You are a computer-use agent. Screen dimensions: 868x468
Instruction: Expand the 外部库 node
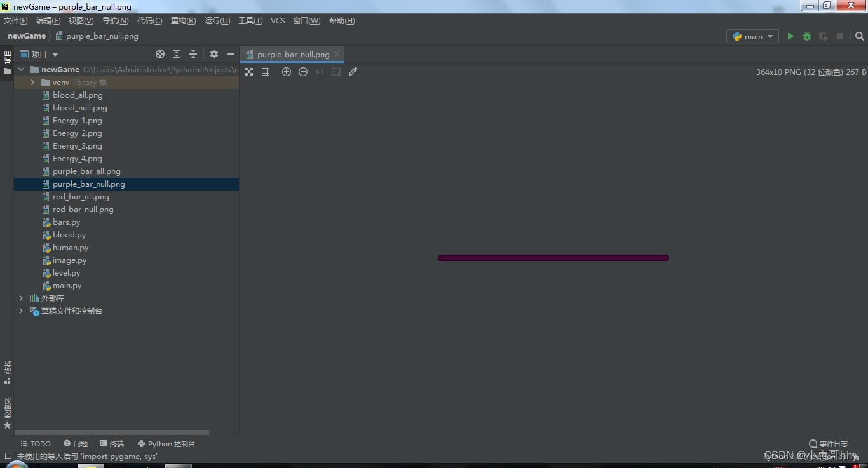click(x=21, y=298)
